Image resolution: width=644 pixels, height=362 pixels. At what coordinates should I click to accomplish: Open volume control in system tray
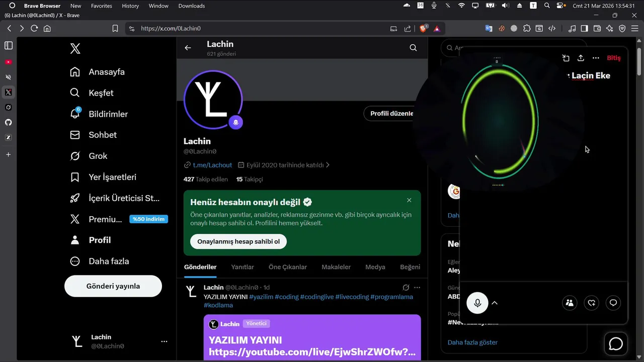[x=505, y=6]
